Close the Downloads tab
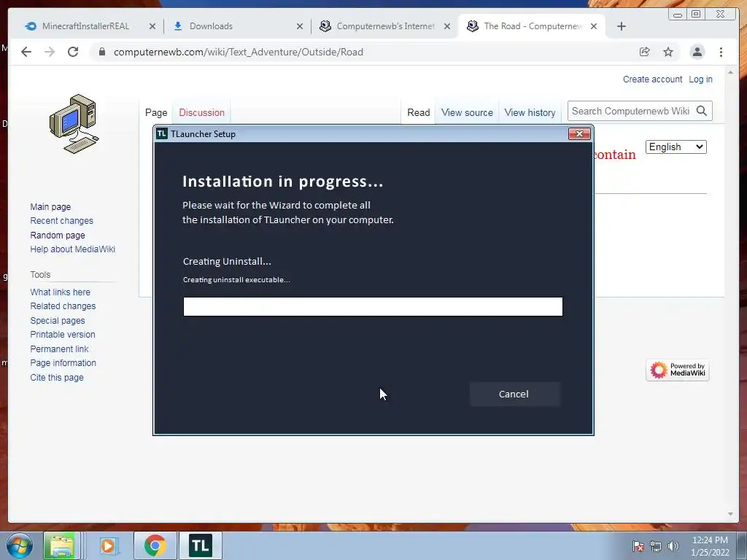This screenshot has width=747, height=560. pyautogui.click(x=300, y=26)
